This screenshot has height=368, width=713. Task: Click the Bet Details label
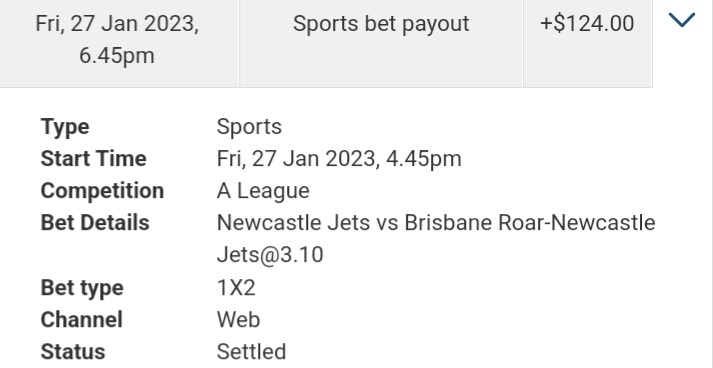coord(95,223)
